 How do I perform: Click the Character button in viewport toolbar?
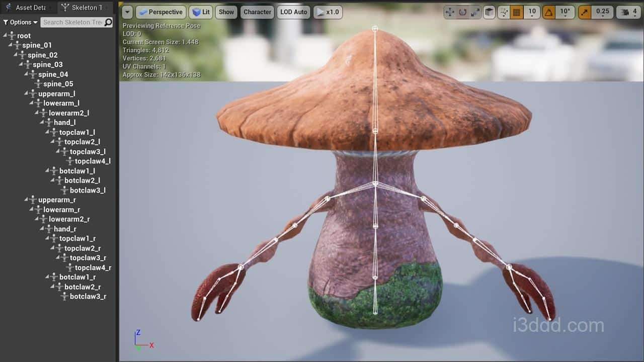pyautogui.click(x=257, y=12)
